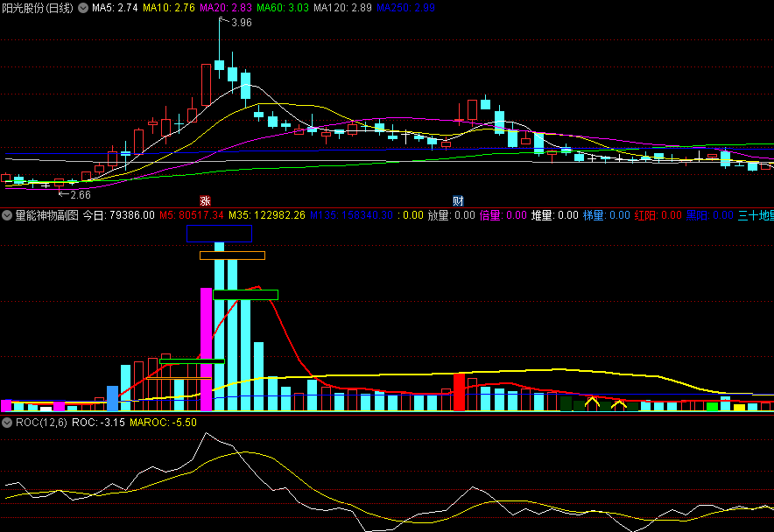Select the yellow volume bar near right edge
The width and height of the screenshot is (774, 532).
click(740, 408)
